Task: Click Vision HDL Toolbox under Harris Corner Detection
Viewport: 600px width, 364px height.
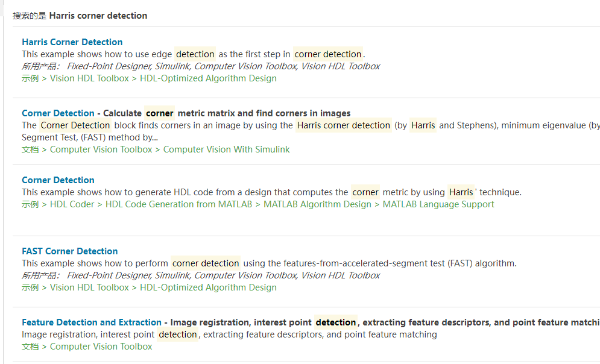Action: pos(89,78)
